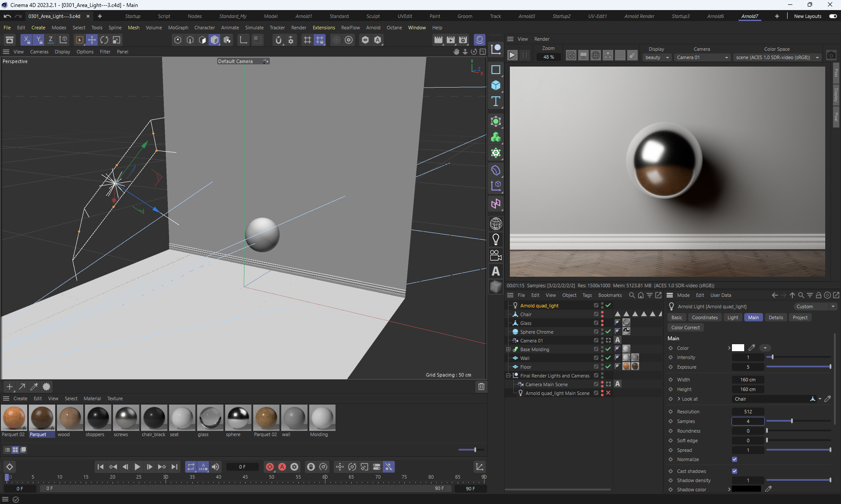The height and width of the screenshot is (504, 841).
Task: Disable the Cast shadows checkbox
Action: pos(735,471)
